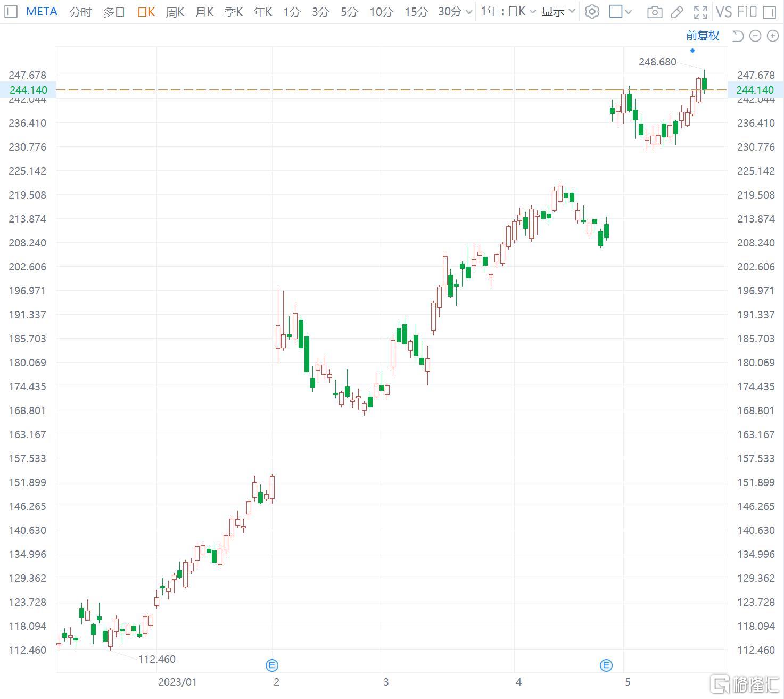Screen dimensions: 784x699
Task: Open chart settings gear icon
Action: [592, 11]
